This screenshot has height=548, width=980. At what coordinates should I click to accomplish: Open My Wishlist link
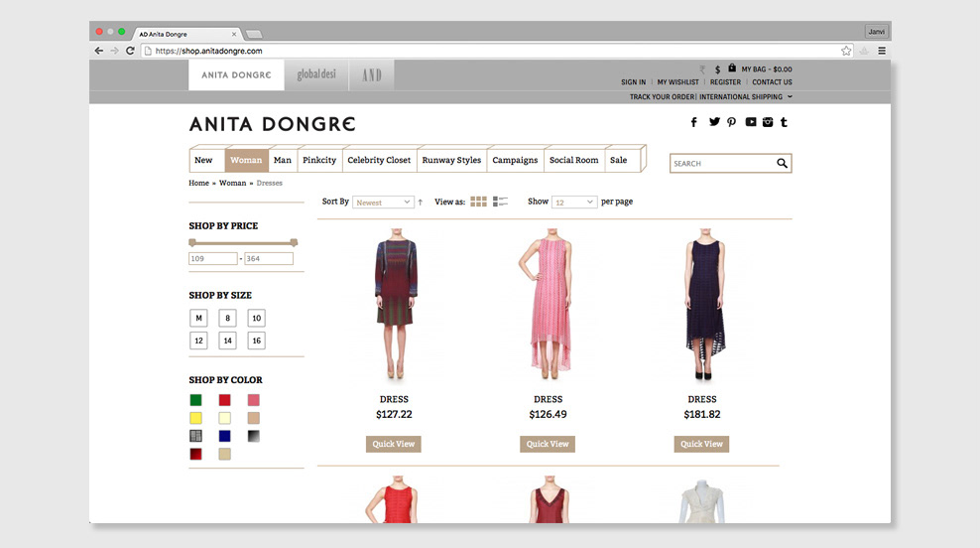(x=678, y=82)
